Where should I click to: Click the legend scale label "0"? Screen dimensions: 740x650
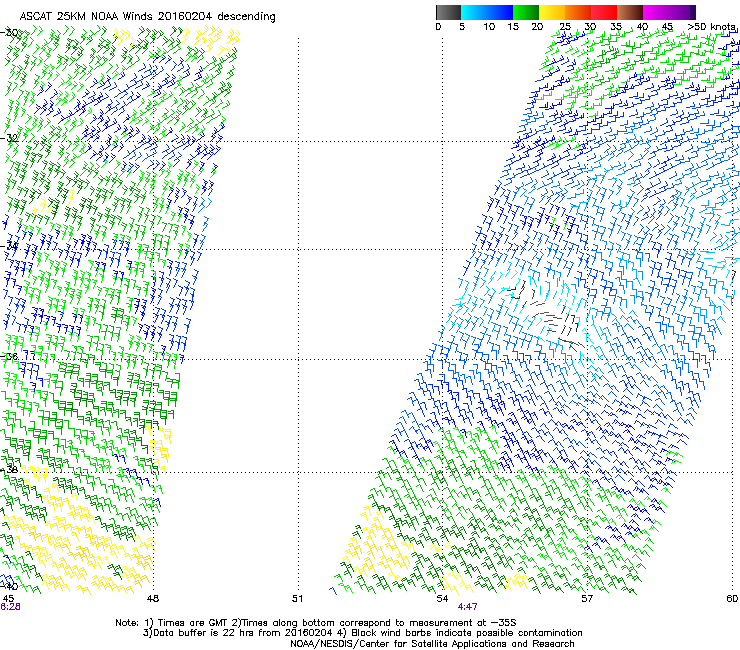point(438,26)
